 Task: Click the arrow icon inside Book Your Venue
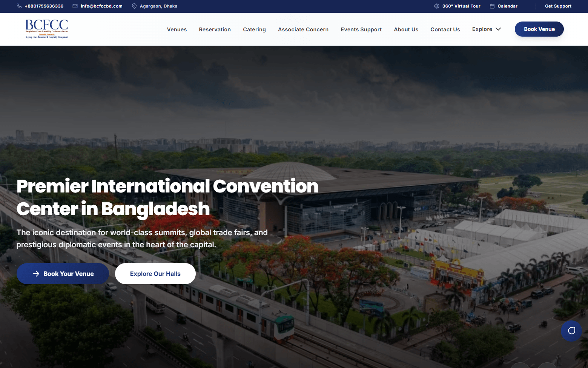pyautogui.click(x=36, y=274)
